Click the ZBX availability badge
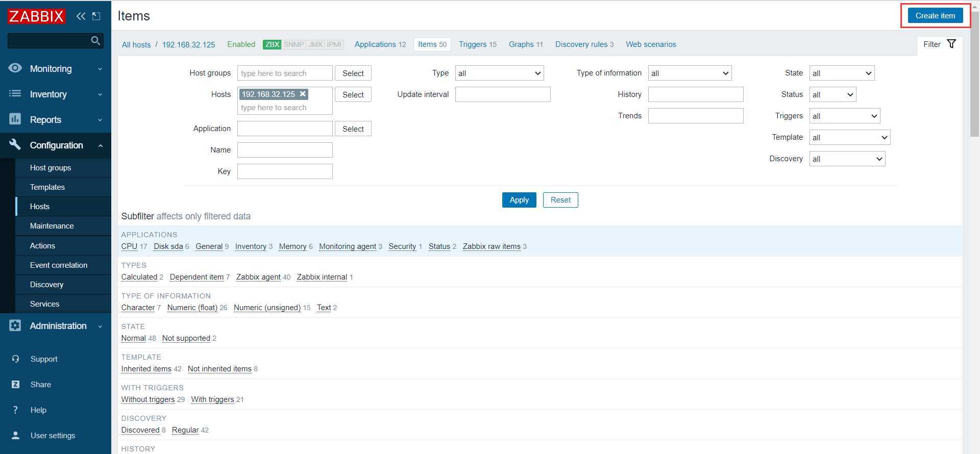Screen dimensions: 980x454 (272, 44)
